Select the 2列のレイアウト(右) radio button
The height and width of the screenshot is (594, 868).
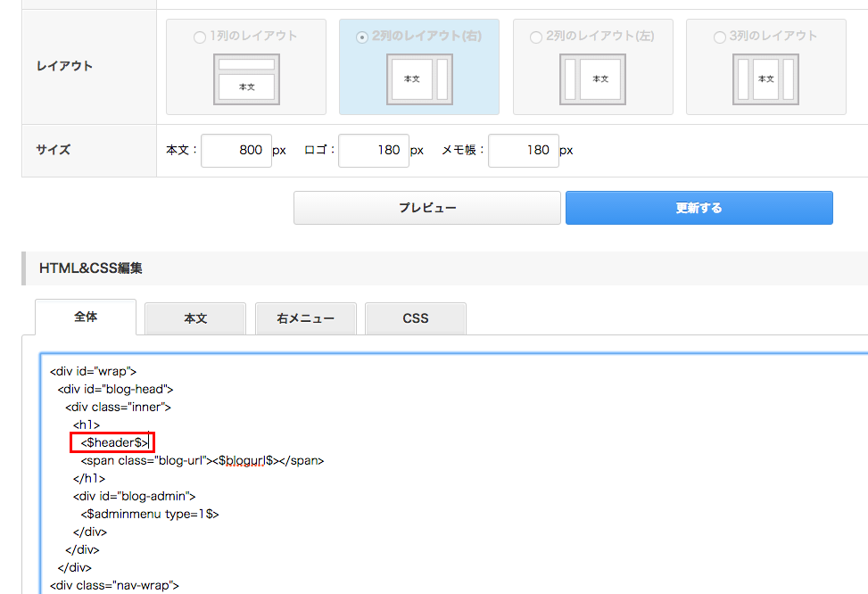tap(362, 37)
